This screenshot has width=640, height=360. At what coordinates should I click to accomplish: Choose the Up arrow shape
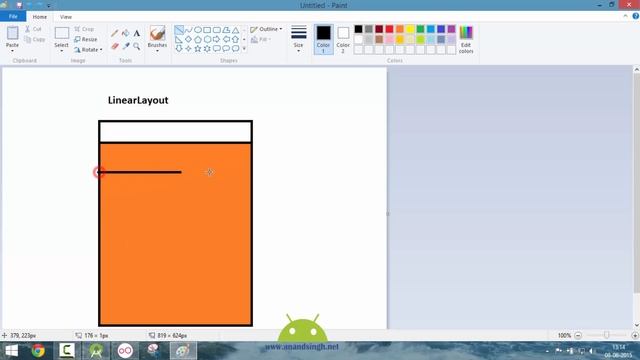pyautogui.click(x=236, y=39)
